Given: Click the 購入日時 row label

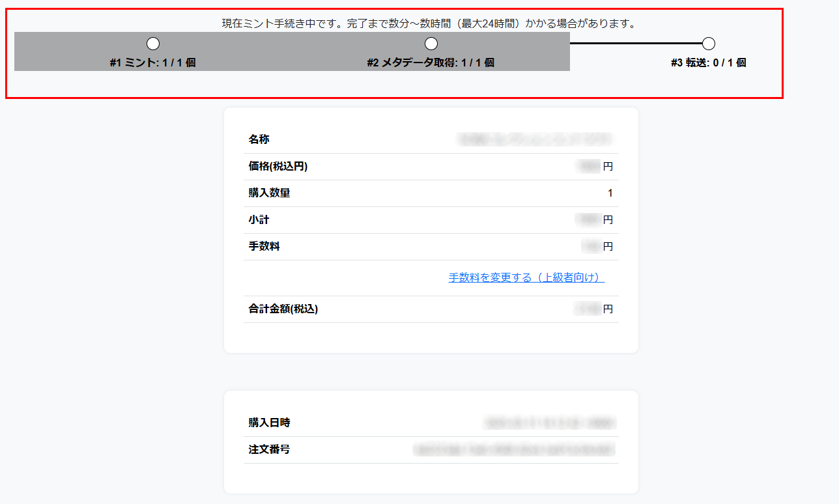Looking at the screenshot, I should 269,423.
